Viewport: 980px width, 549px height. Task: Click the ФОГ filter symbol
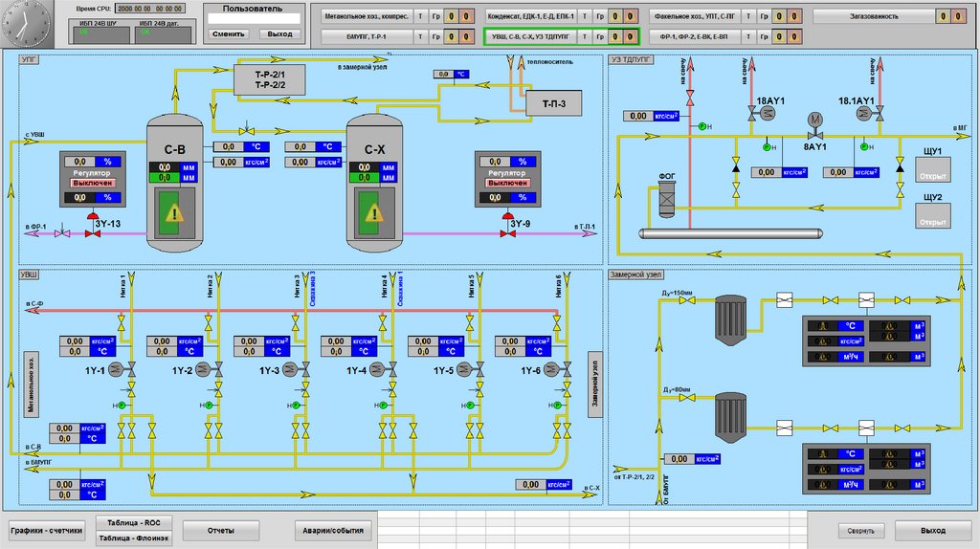click(667, 201)
